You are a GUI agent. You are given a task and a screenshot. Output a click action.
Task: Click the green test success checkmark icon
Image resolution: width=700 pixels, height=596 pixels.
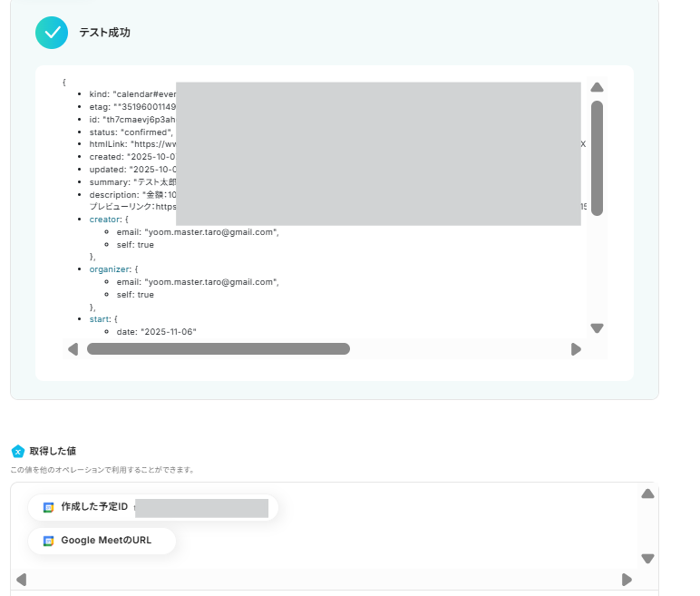[x=52, y=33]
